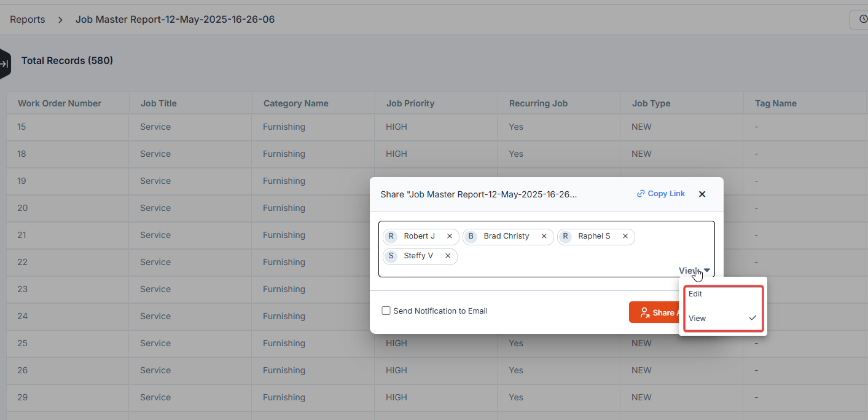
Task: Open work order number 24
Action: click(22, 316)
